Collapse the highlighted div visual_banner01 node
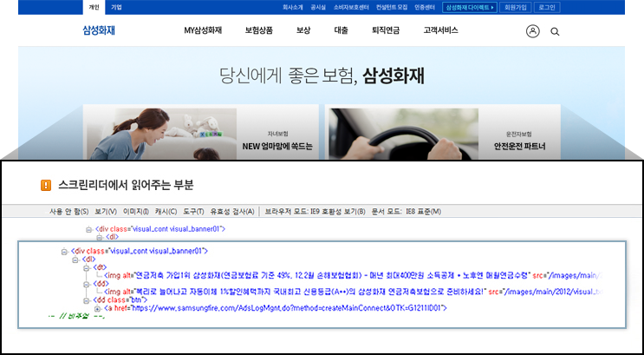This screenshot has width=644, height=355. (64, 252)
